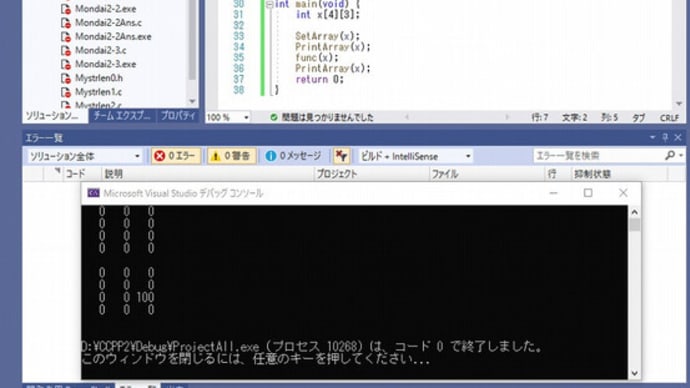Image resolution: width=690 pixels, height=388 pixels.
Task: Click the pin icon of error list panel
Action: tap(665, 138)
